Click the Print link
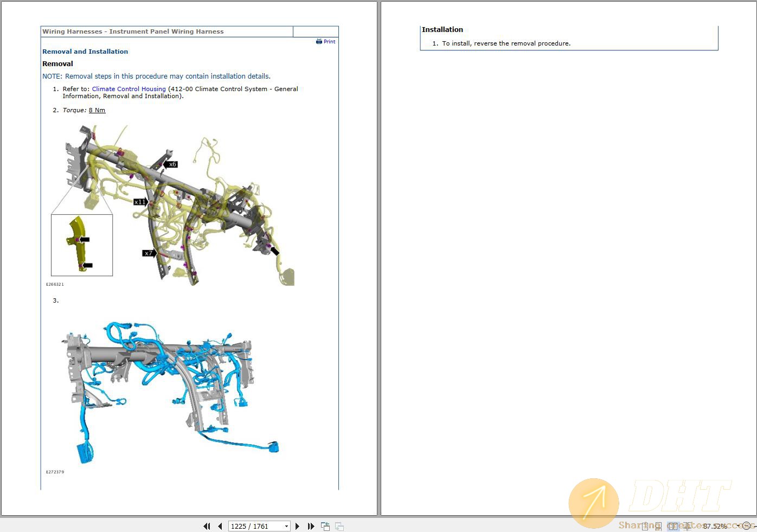This screenshot has height=532, width=757. tap(326, 41)
